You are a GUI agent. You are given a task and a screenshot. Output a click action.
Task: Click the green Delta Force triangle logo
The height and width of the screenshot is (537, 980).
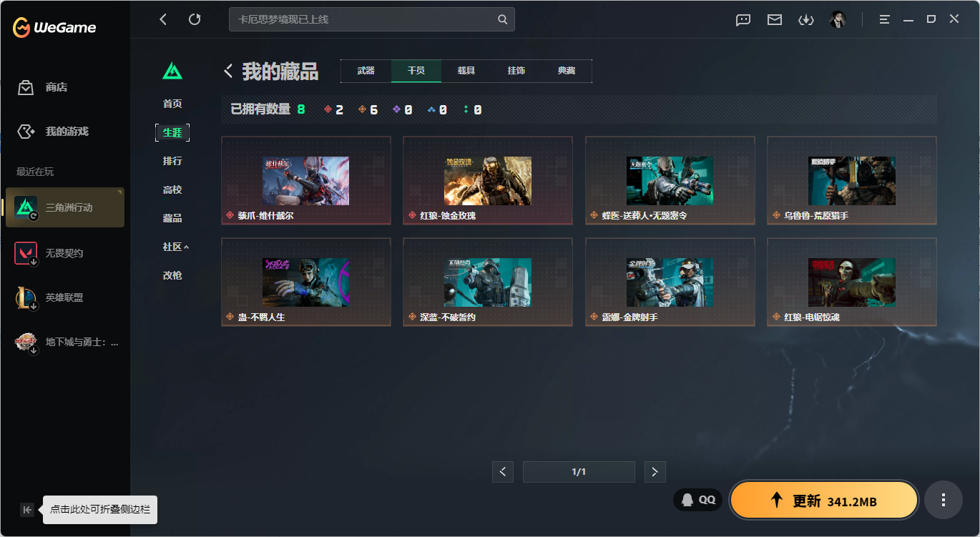172,71
